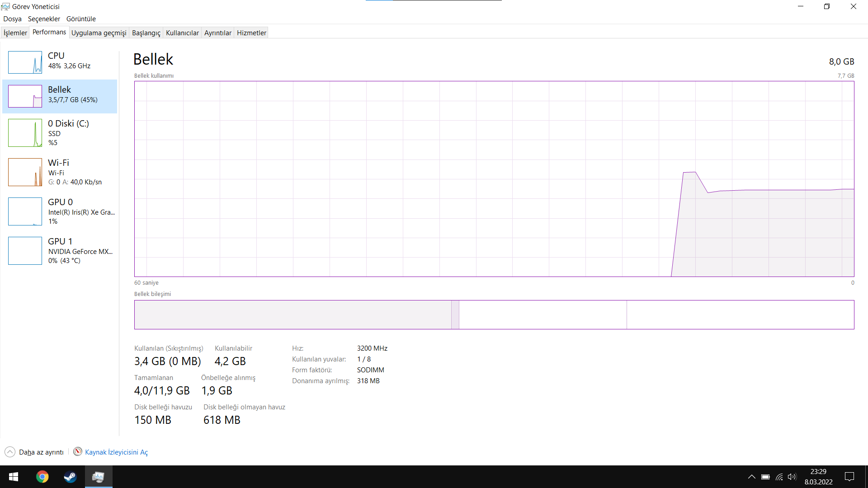The width and height of the screenshot is (868, 488).
Task: Open Kaynak İzleyicisini Aç link
Action: click(116, 452)
